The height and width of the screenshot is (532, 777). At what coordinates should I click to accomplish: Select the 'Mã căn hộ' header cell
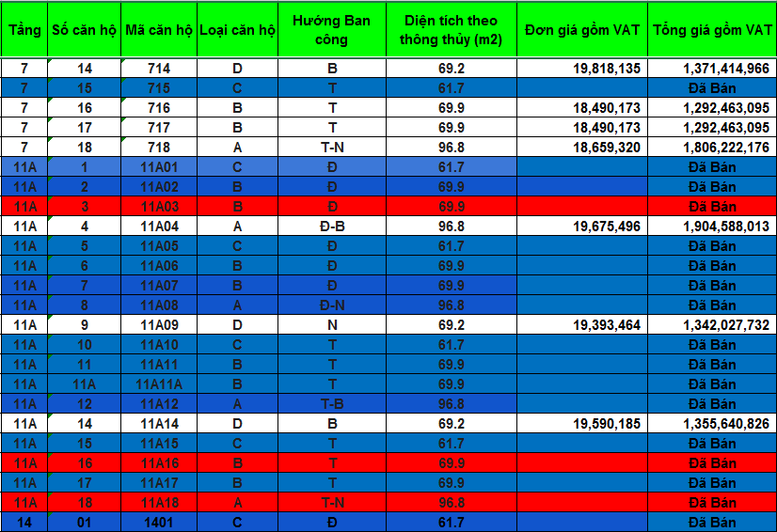159,30
